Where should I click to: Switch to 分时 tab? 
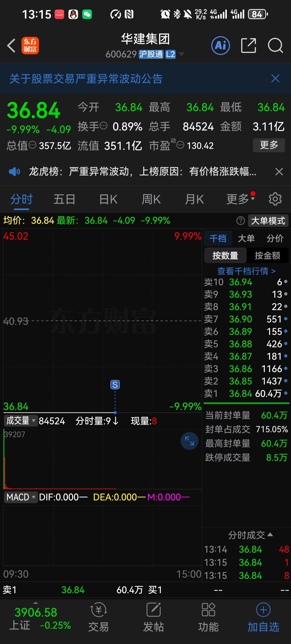point(21,199)
